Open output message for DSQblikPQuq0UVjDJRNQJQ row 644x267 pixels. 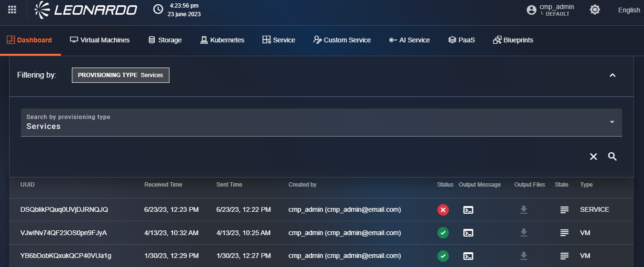[468, 210]
